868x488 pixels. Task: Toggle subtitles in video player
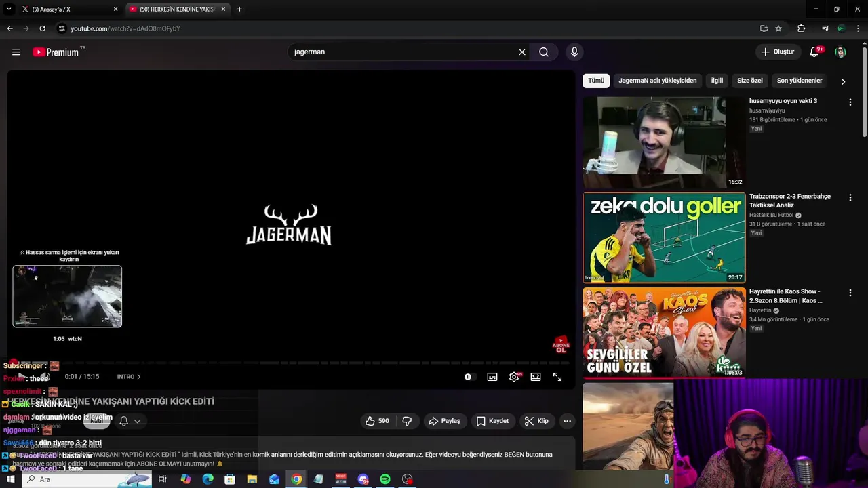click(x=492, y=377)
